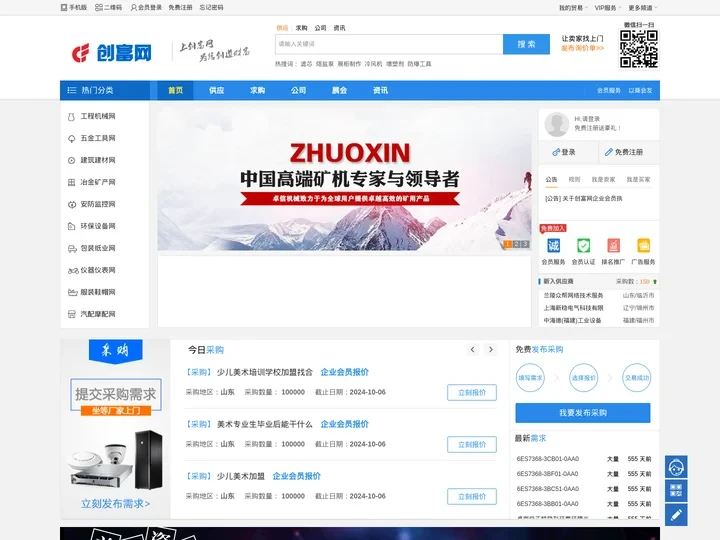Viewport: 720px width, 540px height.
Task: Go to banner slide 2 indicator
Action: (x=517, y=244)
